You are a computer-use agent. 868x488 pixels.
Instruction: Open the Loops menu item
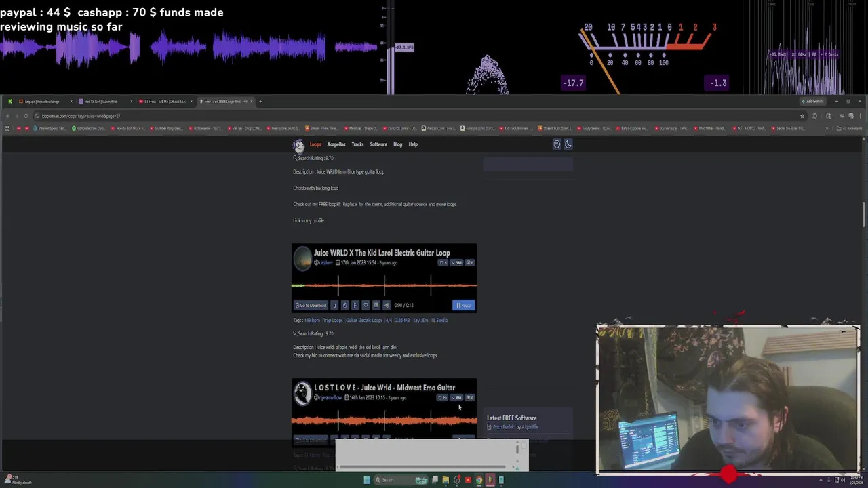315,144
